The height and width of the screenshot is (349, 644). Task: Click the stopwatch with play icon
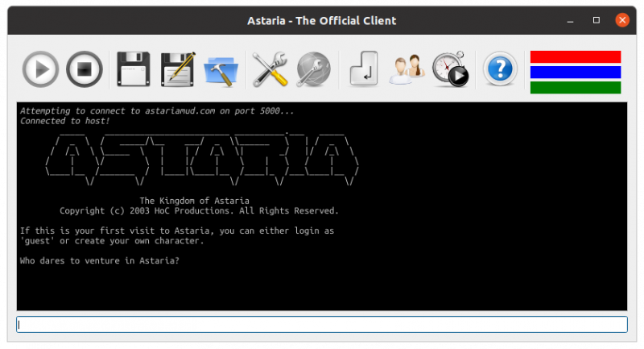click(x=450, y=69)
